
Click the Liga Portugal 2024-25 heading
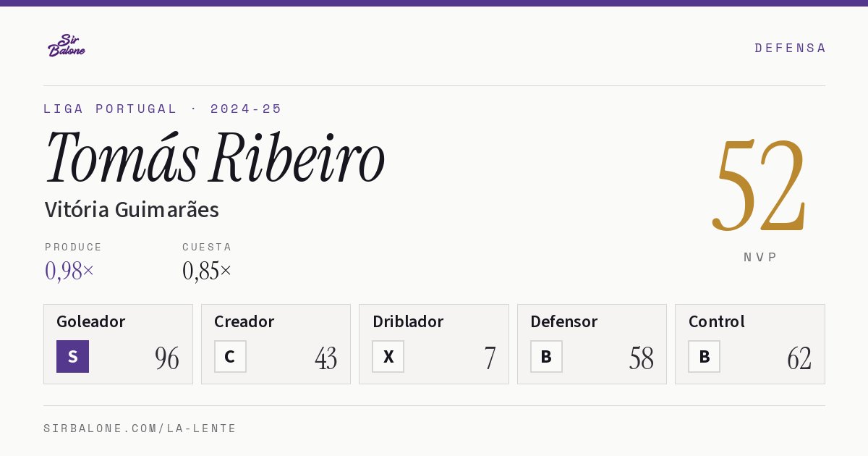(x=163, y=109)
